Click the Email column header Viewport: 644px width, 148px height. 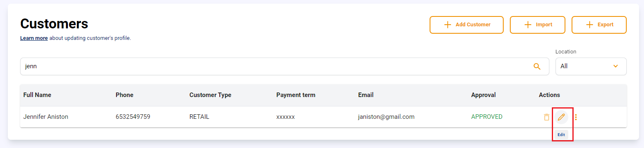pyautogui.click(x=366, y=95)
